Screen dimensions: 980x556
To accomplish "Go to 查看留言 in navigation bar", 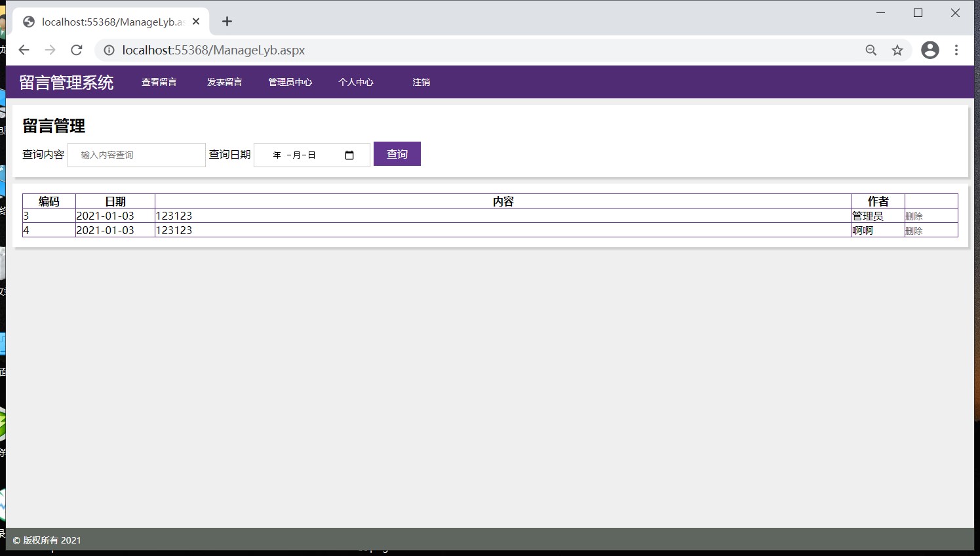I will [x=159, y=82].
